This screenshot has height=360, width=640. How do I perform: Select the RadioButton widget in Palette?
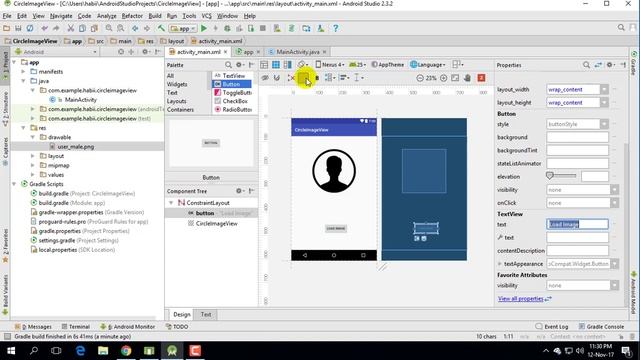[233, 109]
